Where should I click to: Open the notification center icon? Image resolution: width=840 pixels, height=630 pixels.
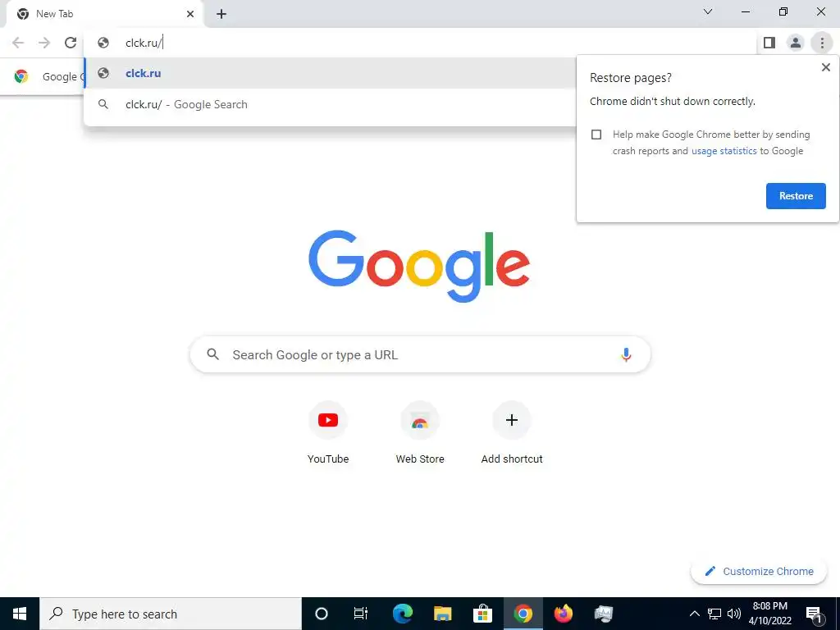click(814, 614)
